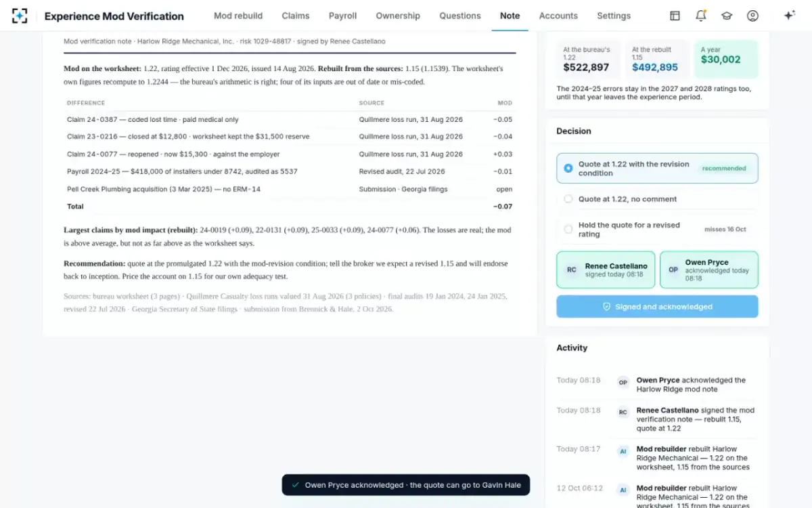
Task: Click the checkmark icon in the toast
Action: [295, 485]
